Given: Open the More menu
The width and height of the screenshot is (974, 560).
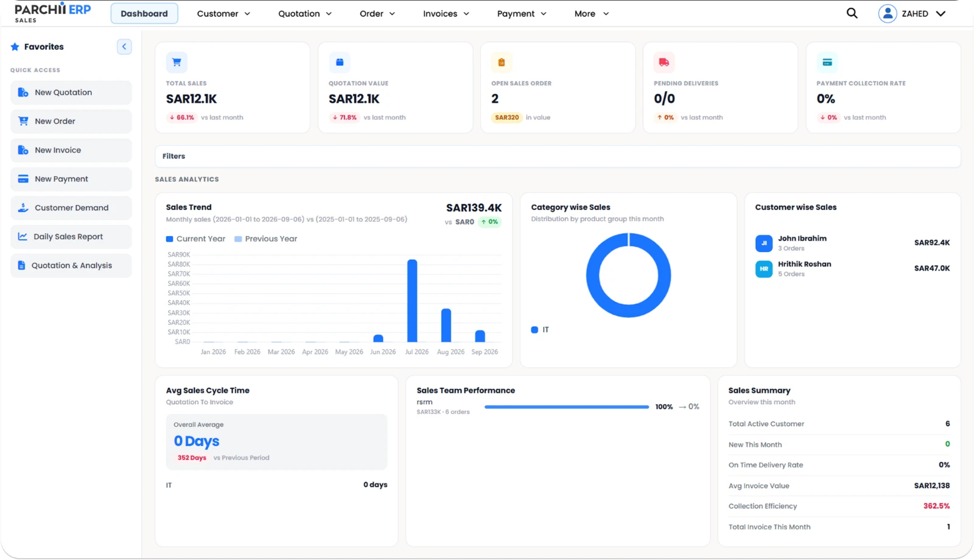Looking at the screenshot, I should (592, 13).
